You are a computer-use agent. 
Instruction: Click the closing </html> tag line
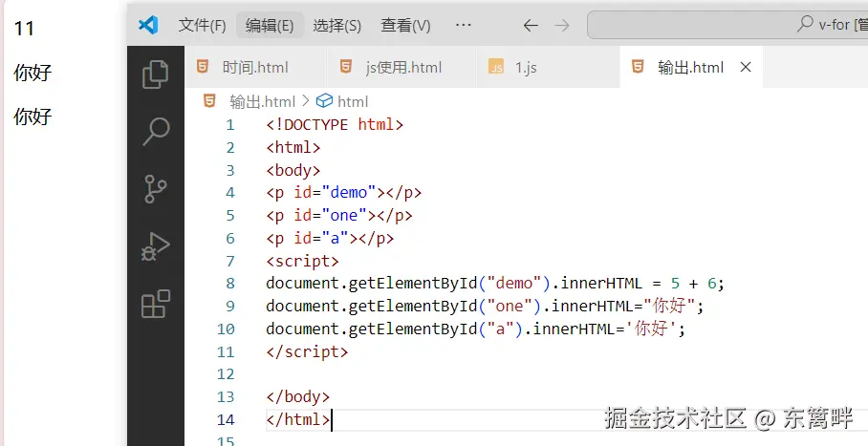tap(298, 419)
